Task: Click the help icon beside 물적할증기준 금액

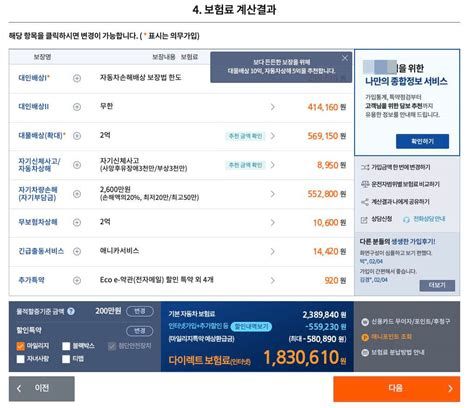Action: (71, 311)
